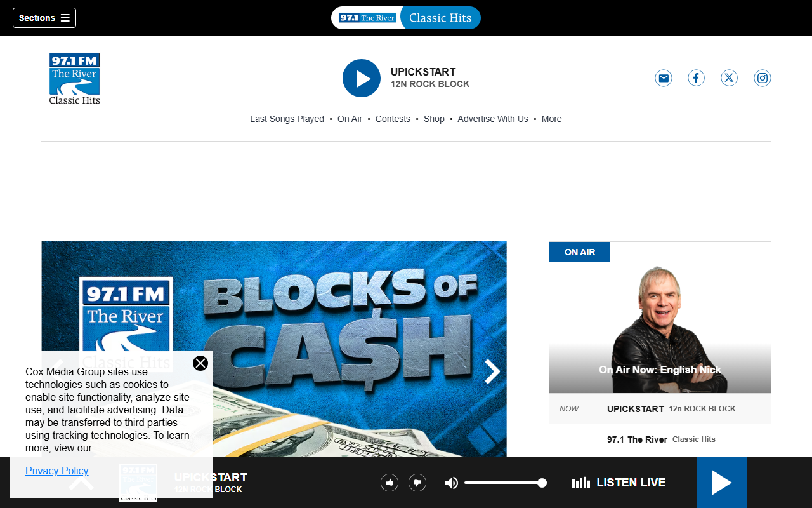
Task: Click the UPICKSTART title in the header
Action: (x=423, y=72)
